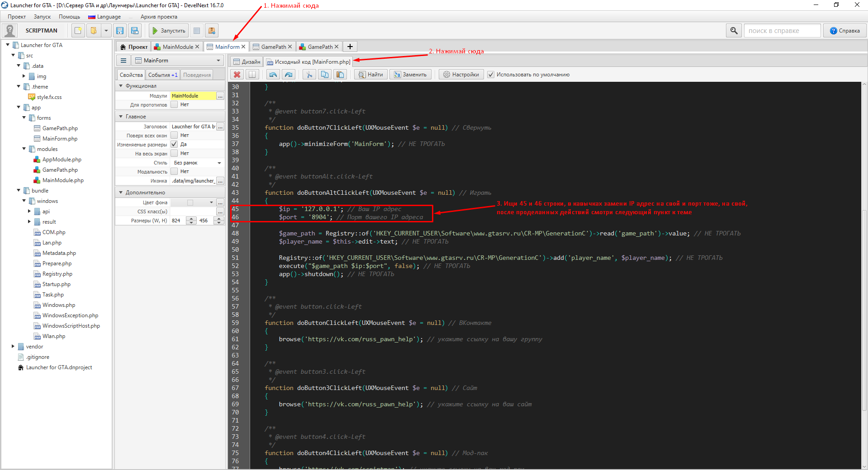The height and width of the screenshot is (470, 868).
Task: Open the Цвет фона color picker
Action: coord(193,202)
